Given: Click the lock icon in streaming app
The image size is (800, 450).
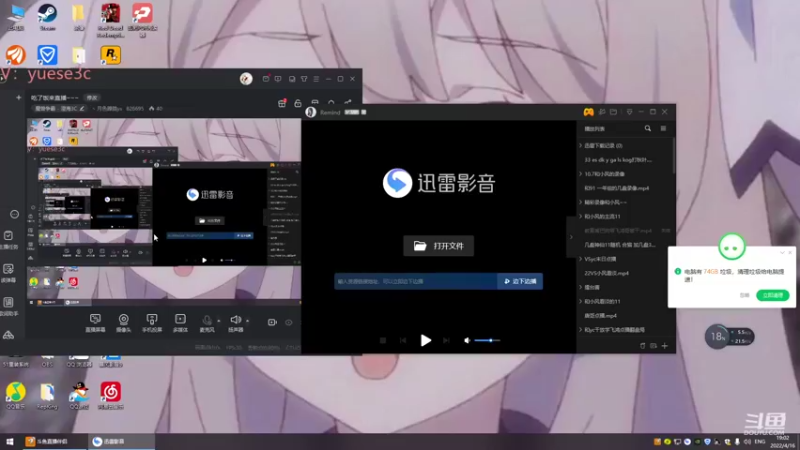Looking at the screenshot, I should (x=298, y=103).
